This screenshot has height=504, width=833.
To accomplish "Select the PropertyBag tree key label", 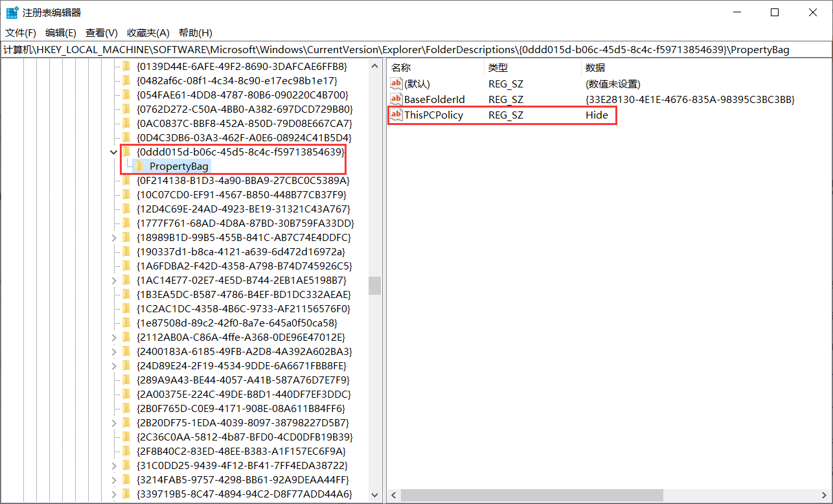I will coord(179,166).
